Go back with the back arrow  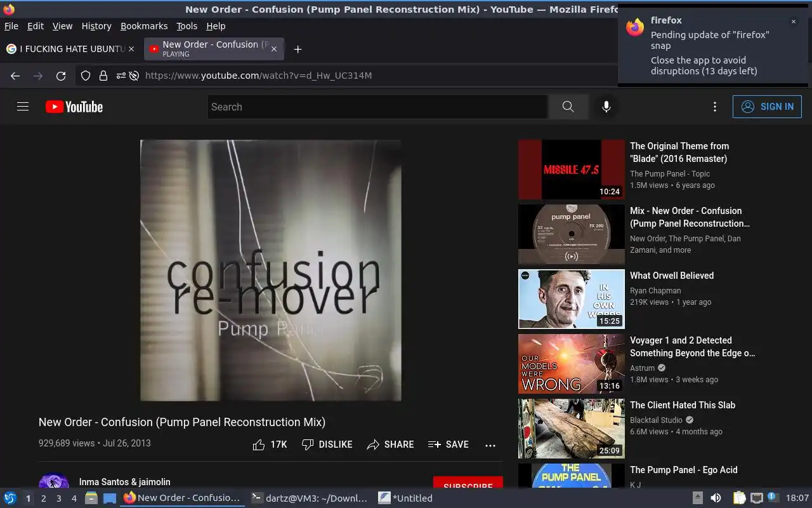pyautogui.click(x=15, y=76)
